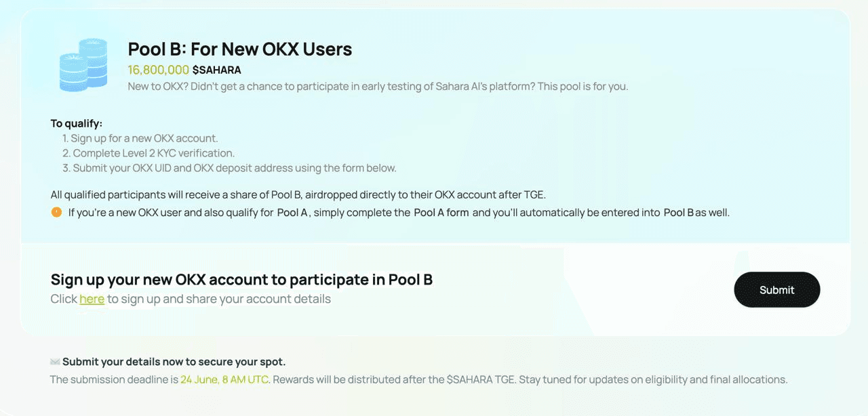868x416 pixels.
Task: Click the envelope icon before Submit your details
Action: (55, 362)
